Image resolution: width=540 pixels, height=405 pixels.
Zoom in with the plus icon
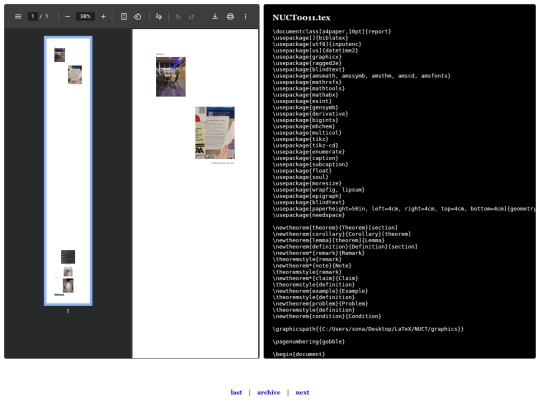tap(103, 17)
